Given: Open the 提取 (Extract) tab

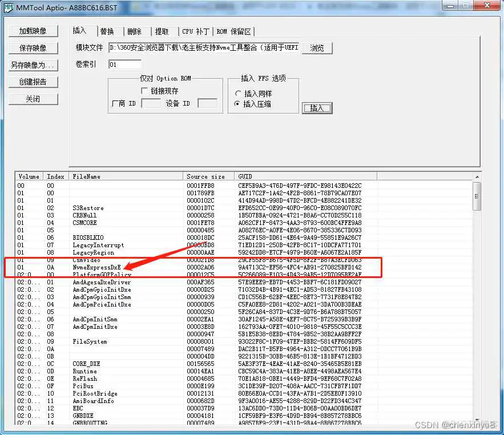Looking at the screenshot, I should (x=163, y=31).
